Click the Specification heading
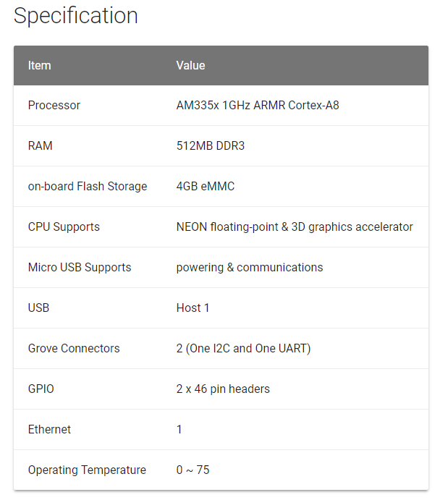 [x=75, y=16]
